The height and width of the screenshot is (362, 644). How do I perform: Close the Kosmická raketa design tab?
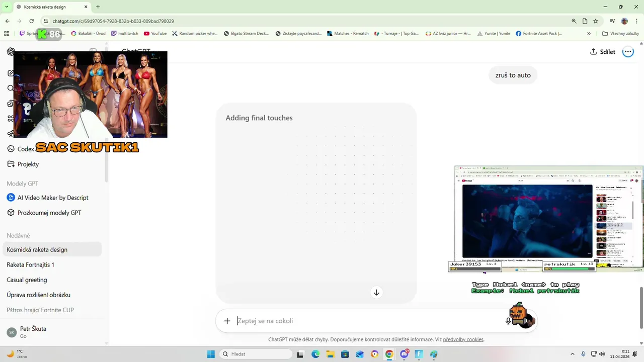[x=85, y=7]
